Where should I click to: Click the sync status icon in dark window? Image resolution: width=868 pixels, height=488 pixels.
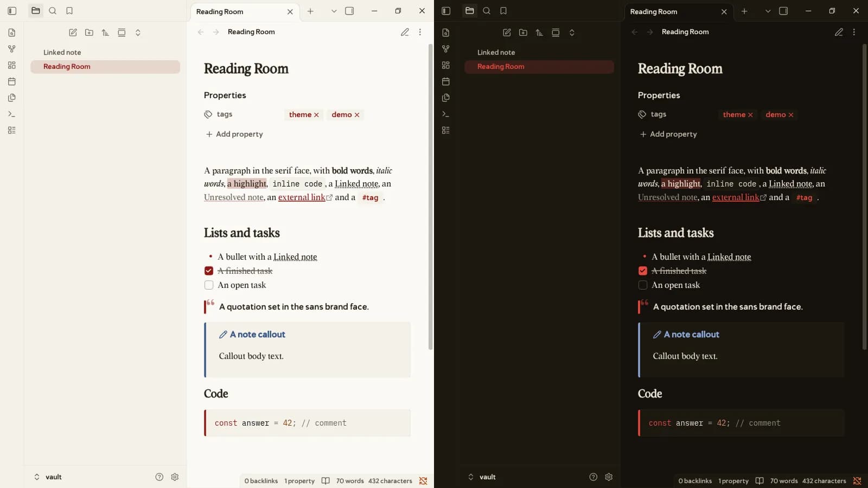[x=857, y=481]
